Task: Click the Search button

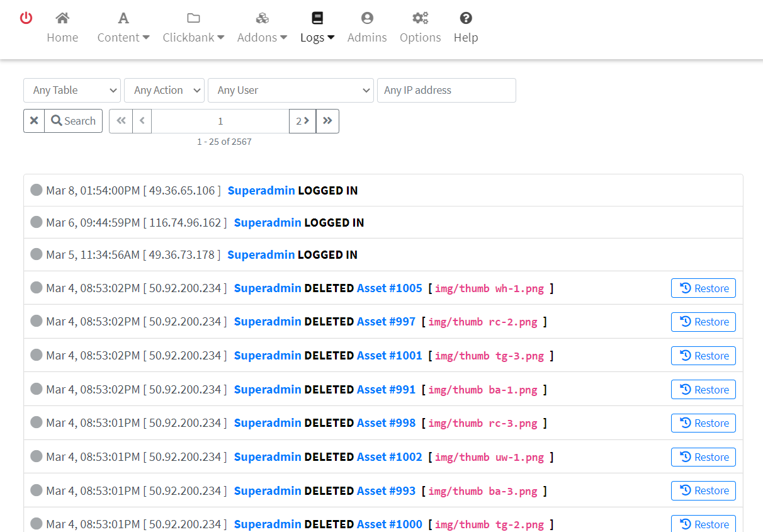Action: coord(74,121)
